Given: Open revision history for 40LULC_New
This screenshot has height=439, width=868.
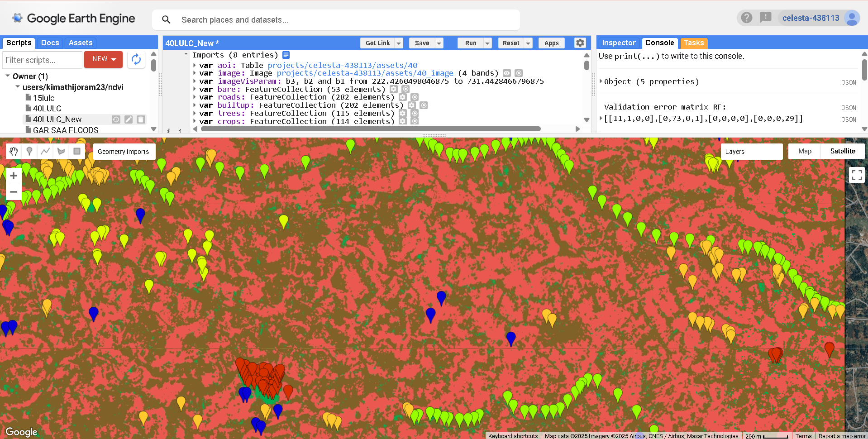Looking at the screenshot, I should (x=116, y=119).
